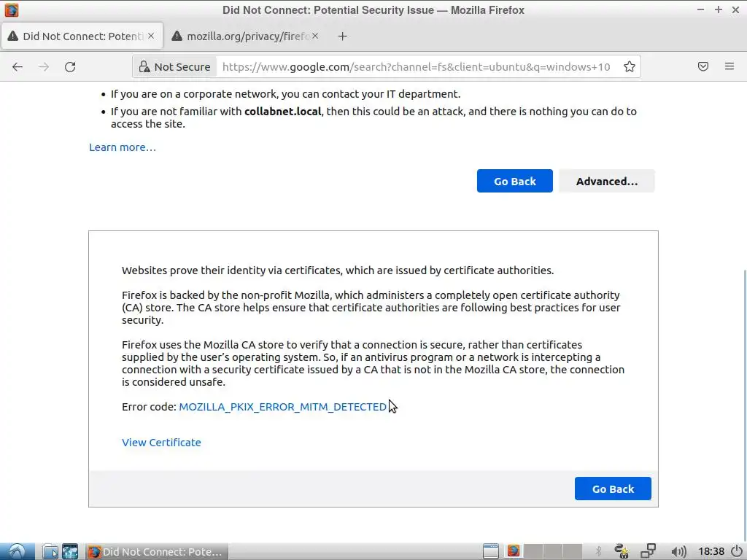Open the taskbar start menu icon
This screenshot has height=560, width=747.
17,551
